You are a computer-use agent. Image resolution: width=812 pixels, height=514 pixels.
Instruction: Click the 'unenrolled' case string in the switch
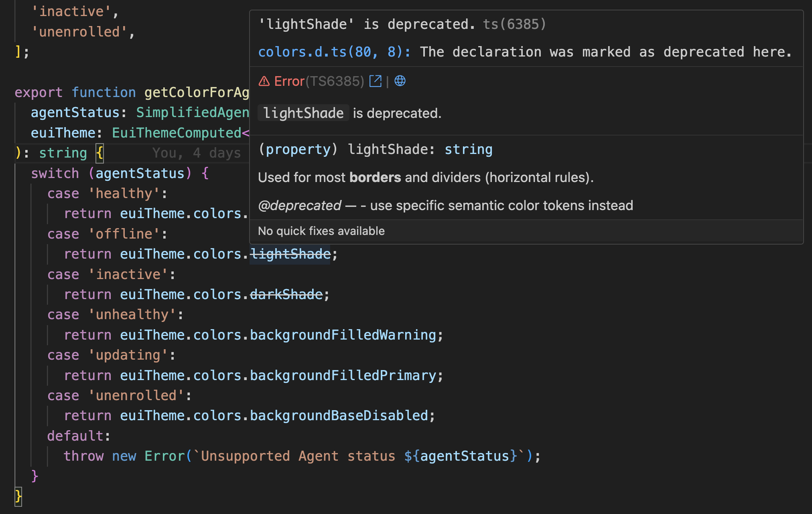click(136, 395)
